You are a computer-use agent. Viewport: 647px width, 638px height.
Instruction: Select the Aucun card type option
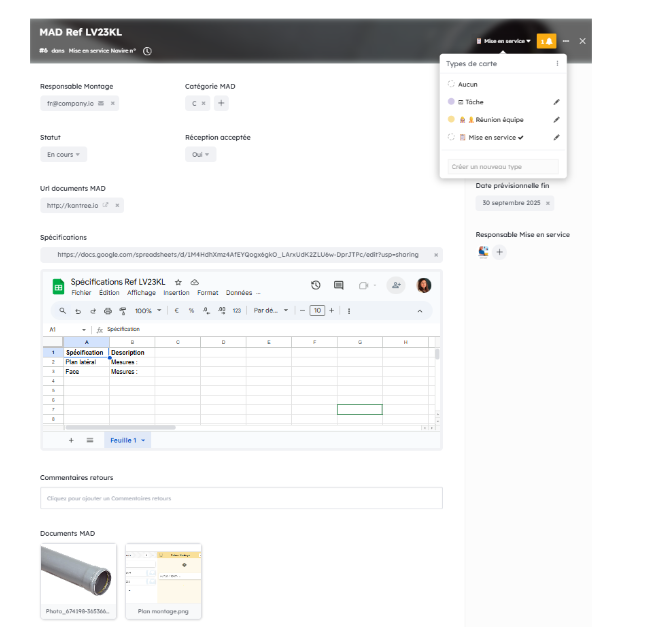click(468, 85)
